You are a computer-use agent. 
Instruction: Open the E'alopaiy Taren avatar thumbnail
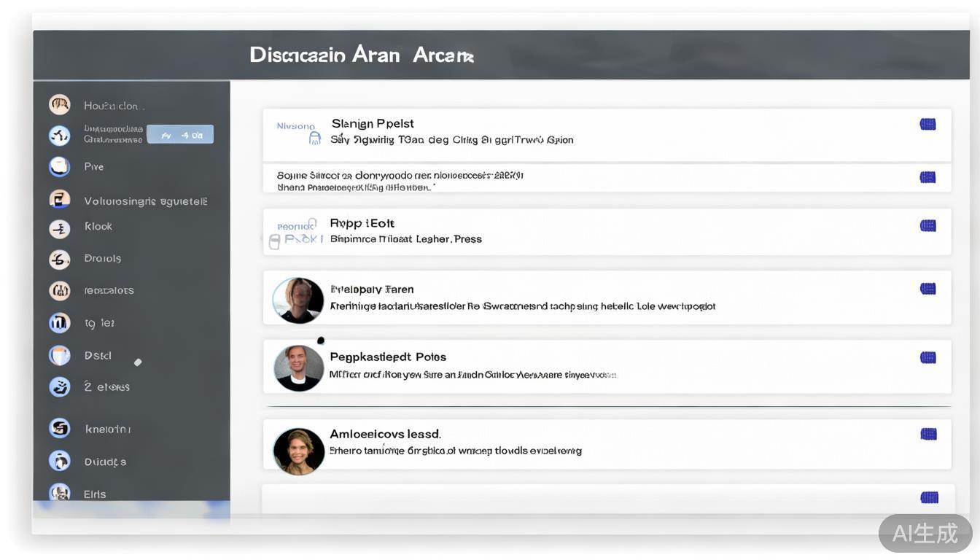(298, 300)
